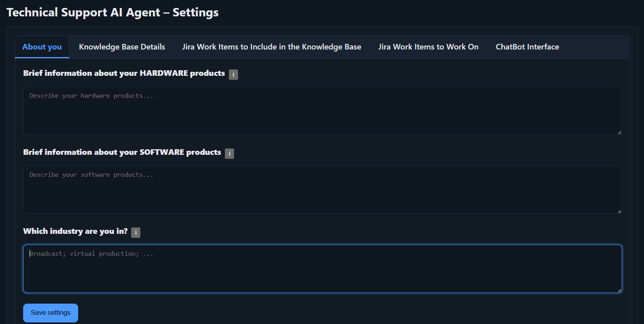
Task: Click the industry question info icon
Action: tap(136, 233)
